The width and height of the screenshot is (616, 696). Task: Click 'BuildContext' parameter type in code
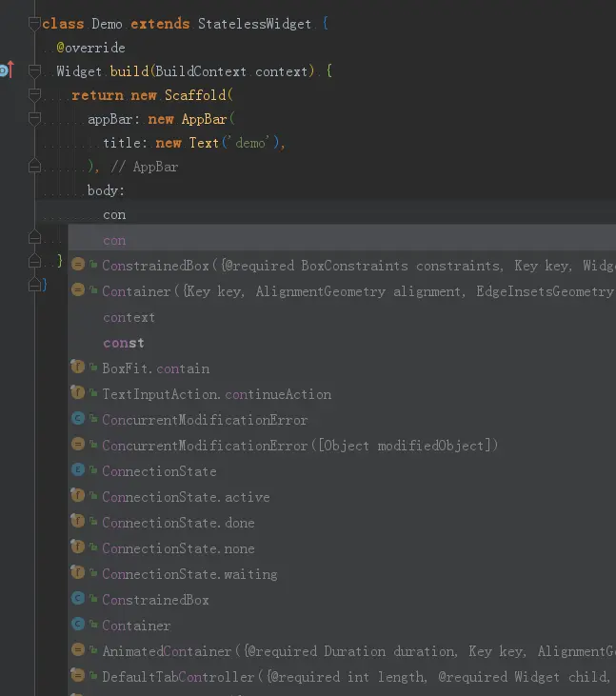(200, 71)
